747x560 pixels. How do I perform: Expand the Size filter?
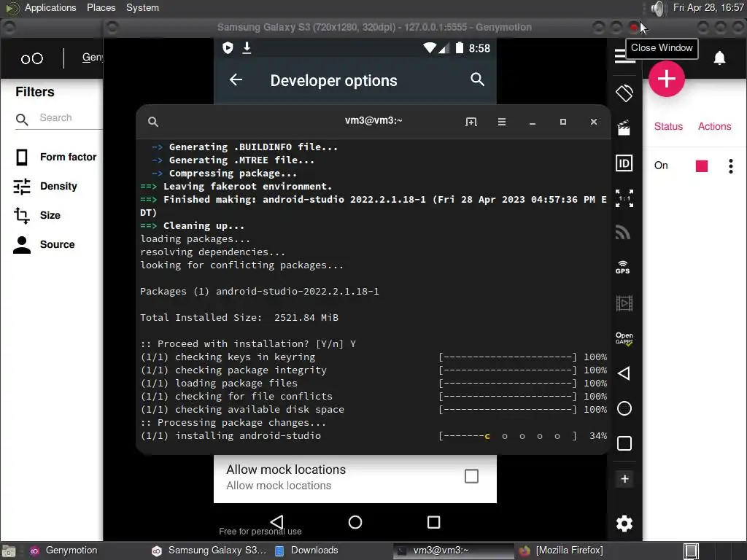[38, 215]
